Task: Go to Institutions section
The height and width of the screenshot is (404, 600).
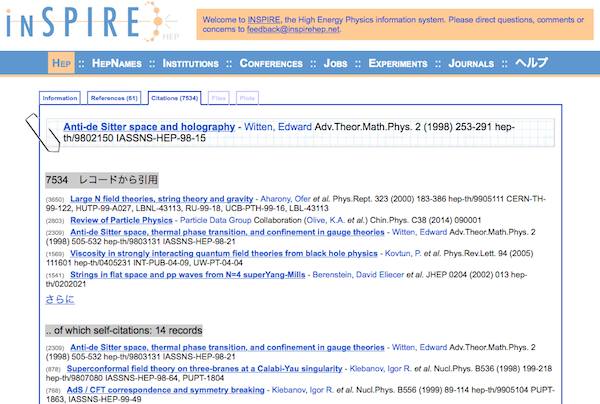Action: (x=191, y=63)
